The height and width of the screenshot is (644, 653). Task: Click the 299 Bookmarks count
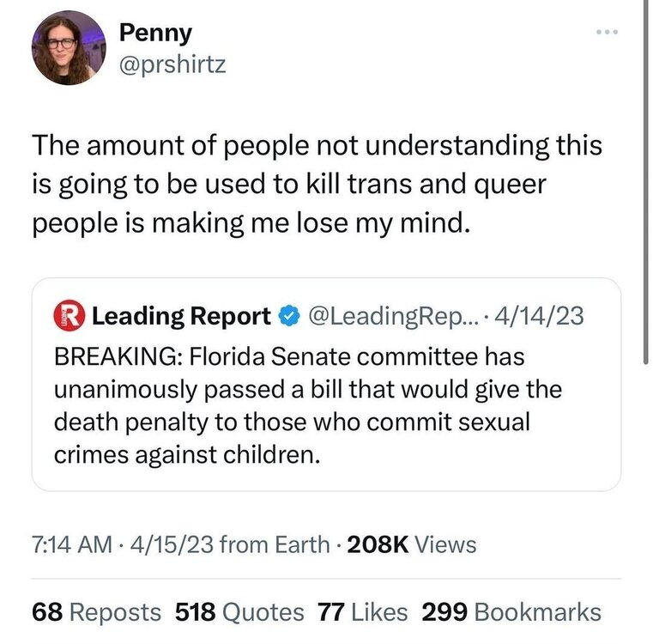click(511, 612)
